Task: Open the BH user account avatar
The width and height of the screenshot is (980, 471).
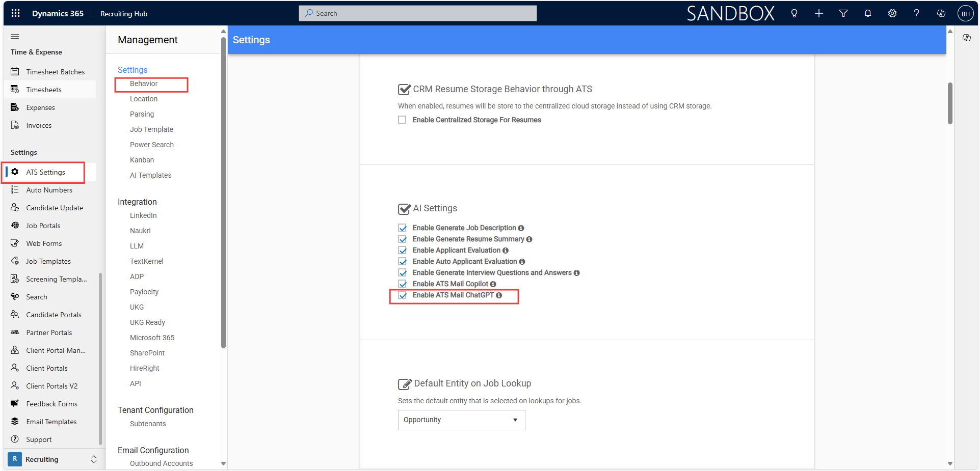Action: 965,14
